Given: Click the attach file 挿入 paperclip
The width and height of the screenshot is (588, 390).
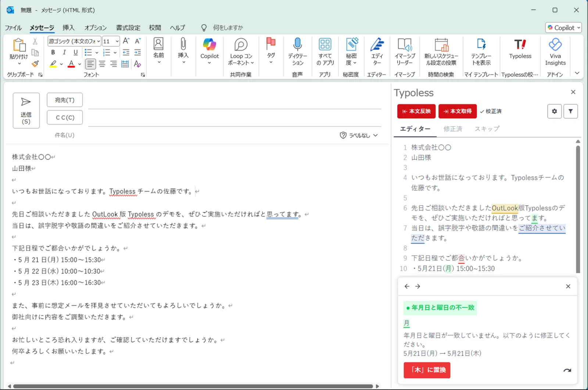Looking at the screenshot, I should click(x=183, y=51).
